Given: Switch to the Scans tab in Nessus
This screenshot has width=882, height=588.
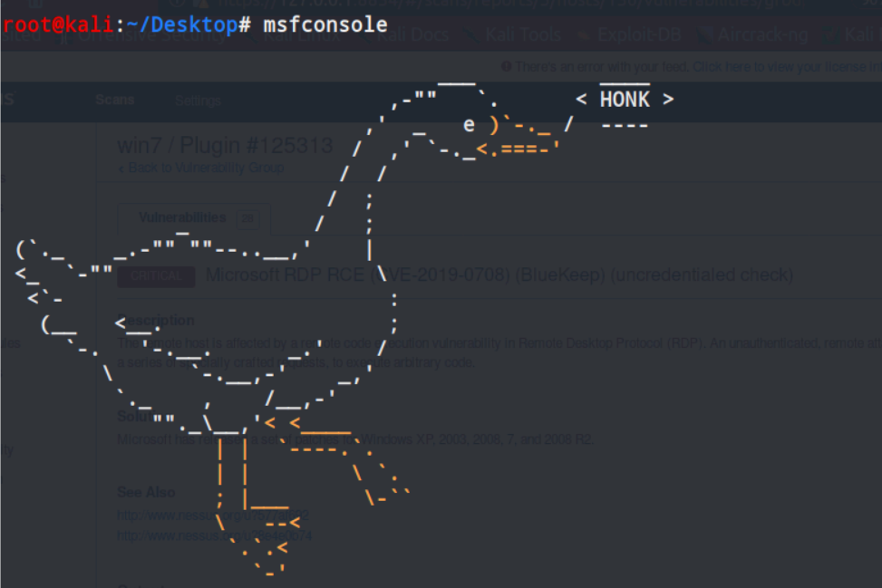Looking at the screenshot, I should tap(115, 100).
